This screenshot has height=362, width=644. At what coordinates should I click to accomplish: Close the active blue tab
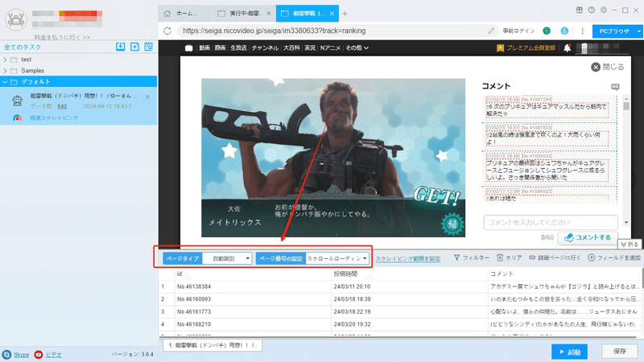tap(332, 14)
